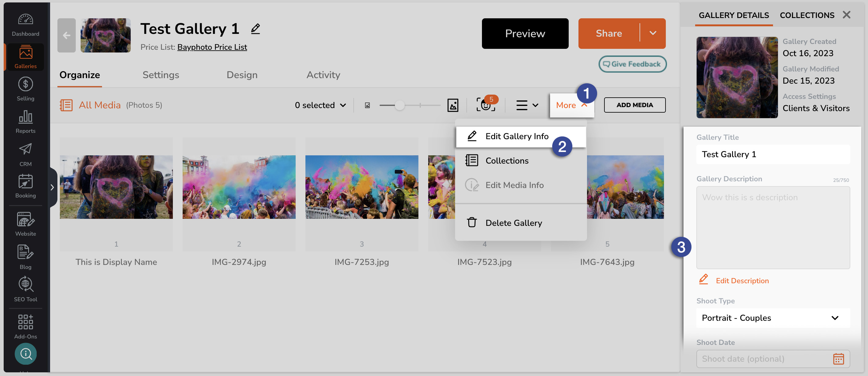Viewport: 868px width, 376px height.
Task: Select the IMG-7643.jpg photo thumbnail
Action: 625,187
